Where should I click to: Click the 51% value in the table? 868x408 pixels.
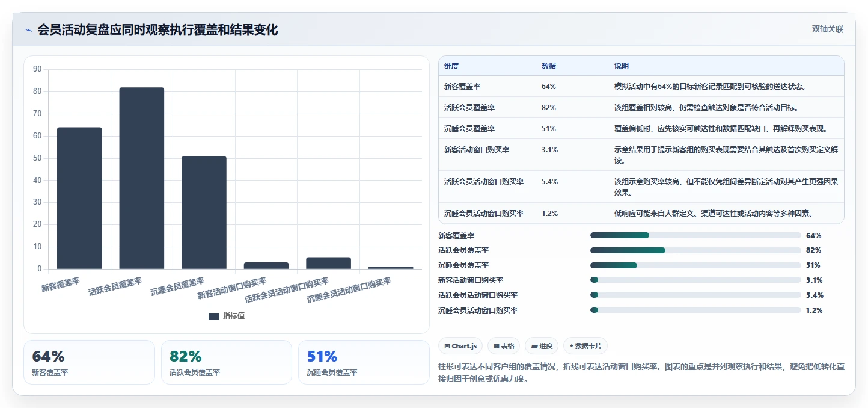point(549,128)
